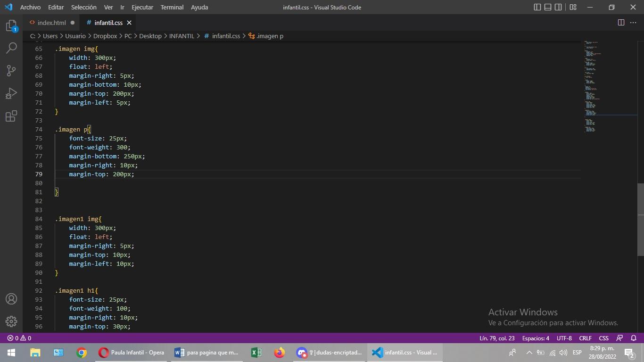Screen dimensions: 644x362
Task: Open Firefox from the taskbar
Action: pos(280,353)
